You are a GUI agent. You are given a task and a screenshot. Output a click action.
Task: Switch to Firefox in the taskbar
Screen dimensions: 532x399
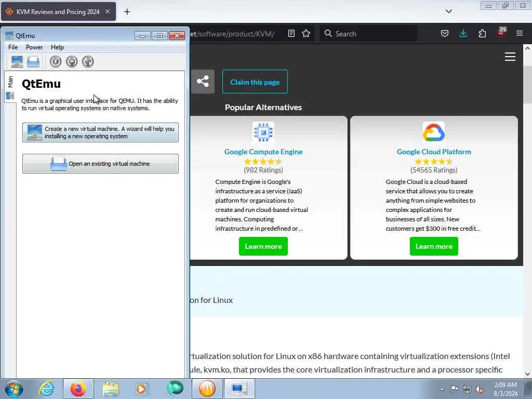coord(78,389)
